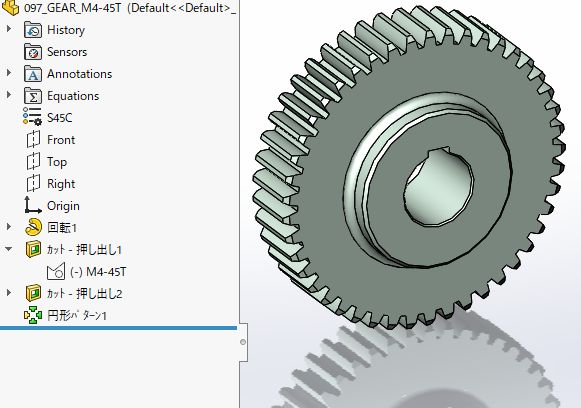Click the History folder icon
The height and width of the screenshot is (408, 581).
click(x=33, y=30)
